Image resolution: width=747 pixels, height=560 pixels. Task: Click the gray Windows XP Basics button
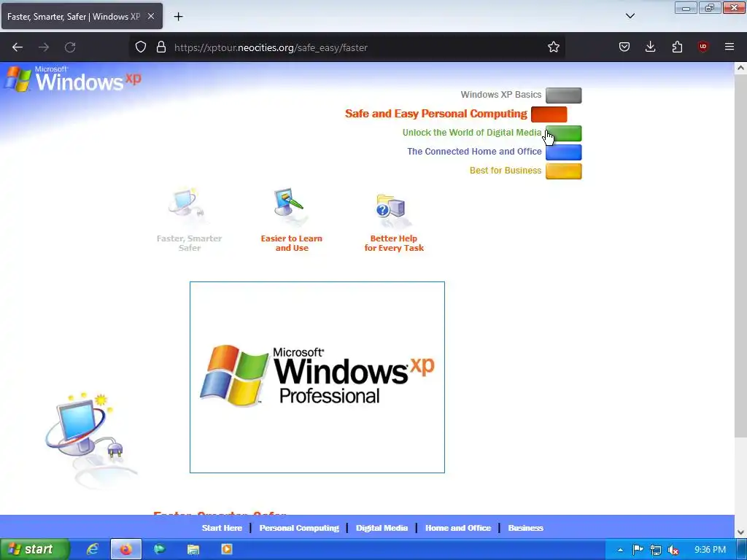point(563,96)
